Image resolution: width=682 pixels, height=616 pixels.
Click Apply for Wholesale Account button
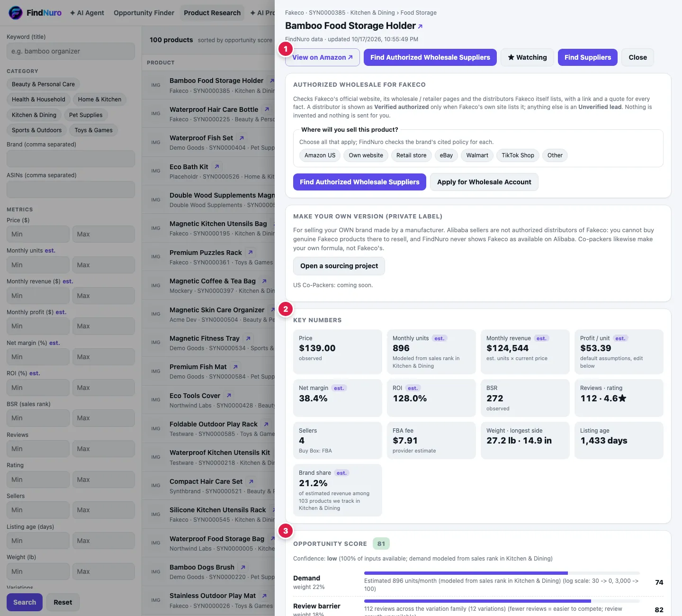point(484,182)
